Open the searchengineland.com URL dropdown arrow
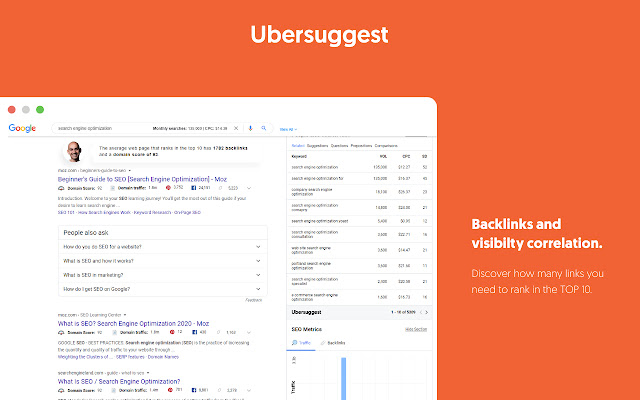Image resolution: width=640 pixels, height=400 pixels. (148, 373)
